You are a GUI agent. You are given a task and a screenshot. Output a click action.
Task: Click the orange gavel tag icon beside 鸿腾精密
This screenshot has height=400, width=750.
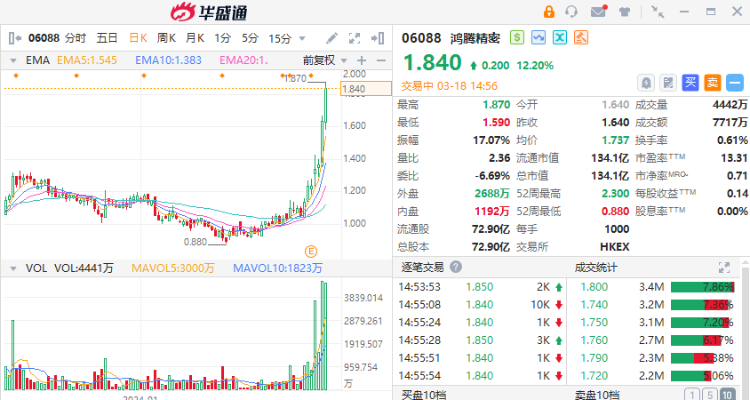tap(581, 37)
